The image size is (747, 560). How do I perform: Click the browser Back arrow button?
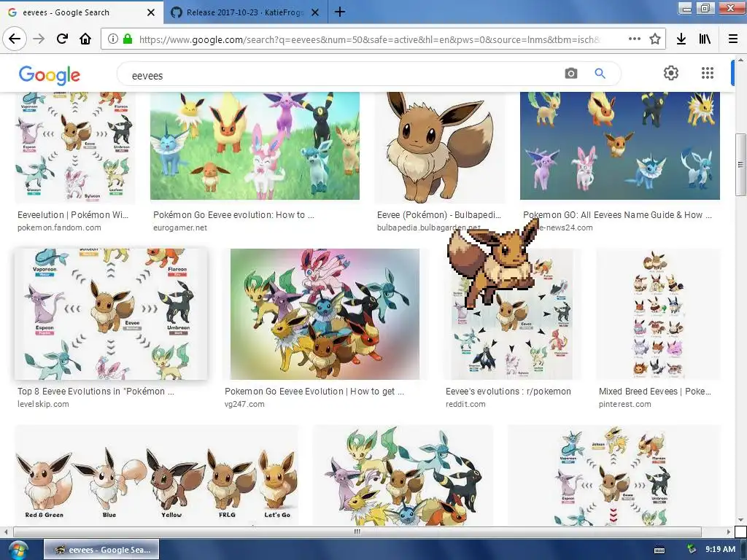tap(15, 39)
